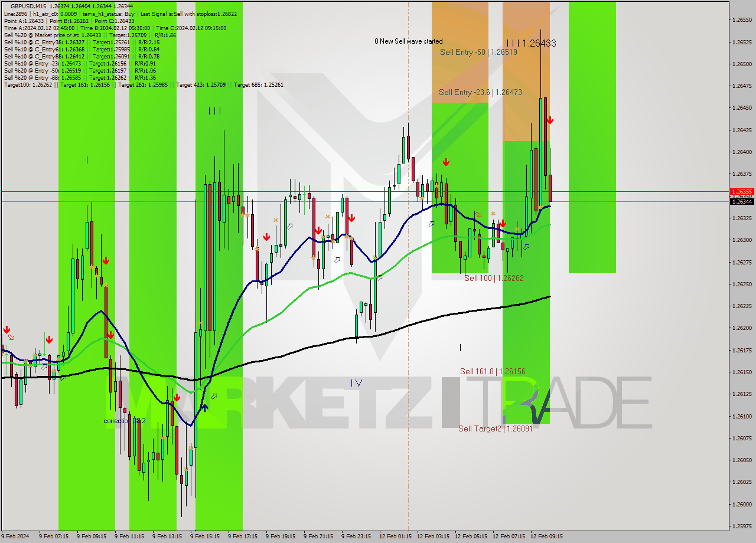The height and width of the screenshot is (543, 756).
Task: Click the 1.26450 price axis label
Action: [x=741, y=108]
